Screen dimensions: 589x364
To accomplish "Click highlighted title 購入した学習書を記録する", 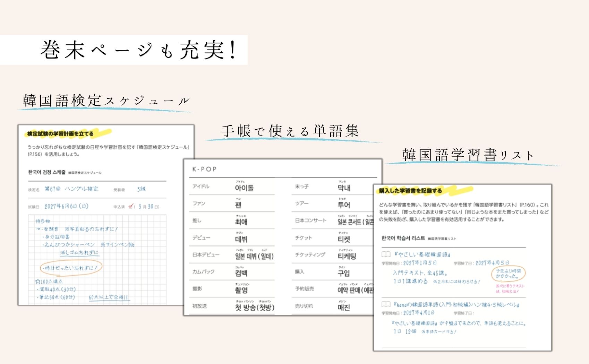I will point(410,190).
